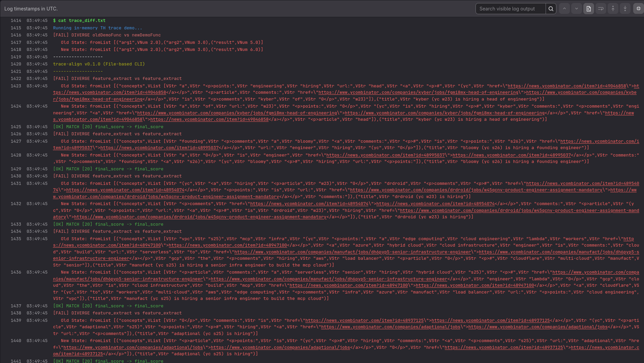Viewport: 644px width, 363px height.
Task: Open line number 1439 link
Action: tap(16, 320)
